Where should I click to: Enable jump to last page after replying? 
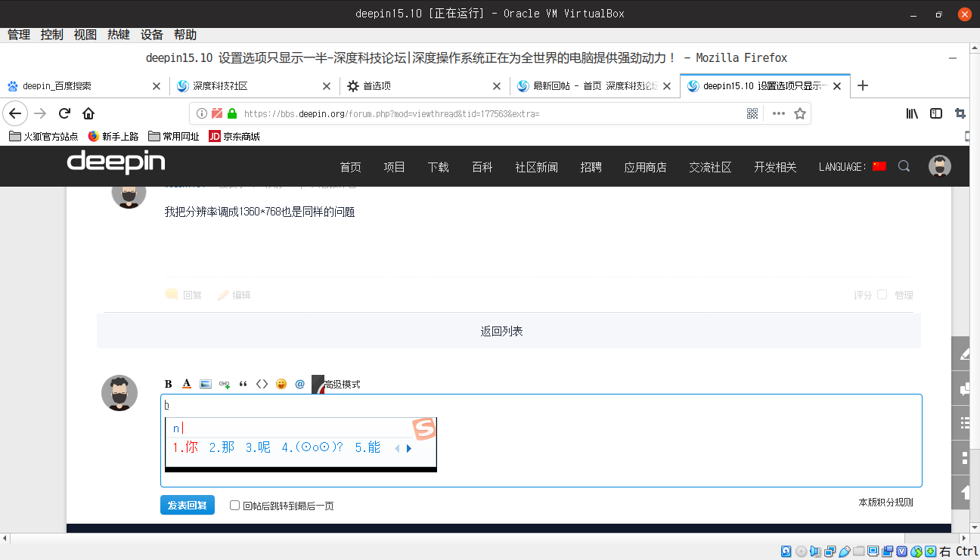(x=234, y=505)
